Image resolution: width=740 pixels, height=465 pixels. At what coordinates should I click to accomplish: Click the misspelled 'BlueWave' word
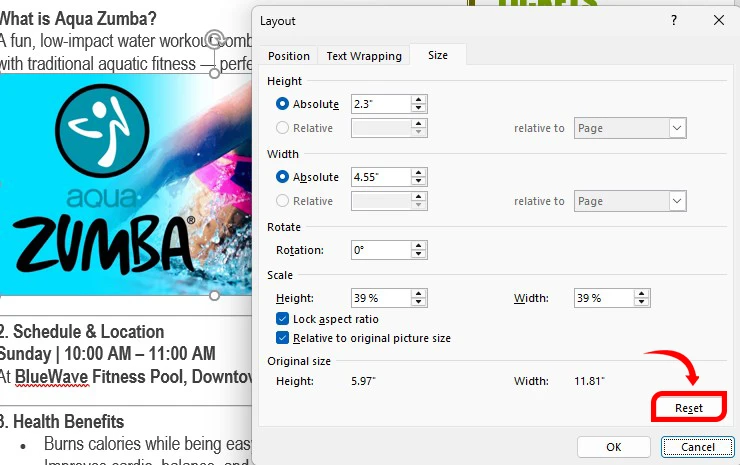coord(51,377)
